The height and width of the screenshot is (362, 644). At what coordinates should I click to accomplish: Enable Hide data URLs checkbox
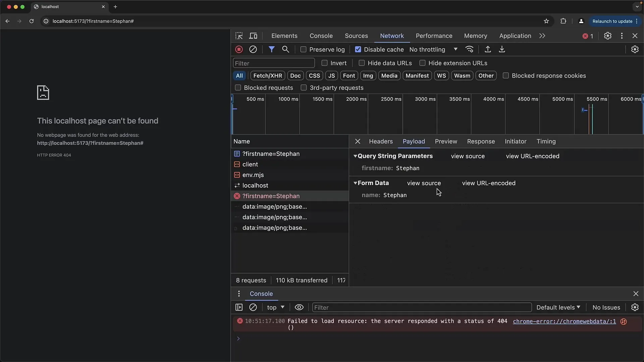point(362,63)
